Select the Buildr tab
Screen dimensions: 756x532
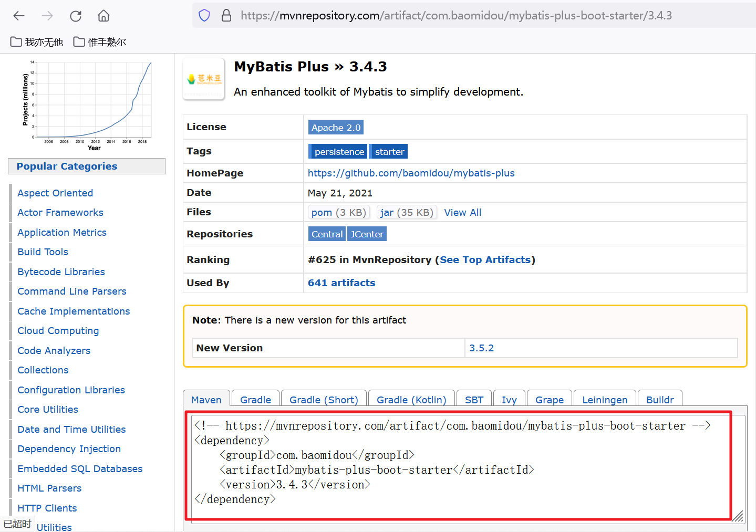(660, 400)
